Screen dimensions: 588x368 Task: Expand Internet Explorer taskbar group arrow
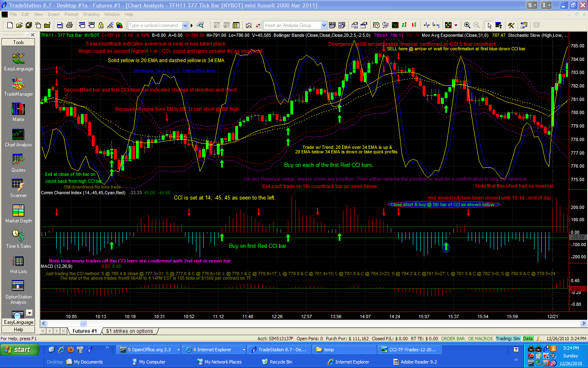(244, 350)
